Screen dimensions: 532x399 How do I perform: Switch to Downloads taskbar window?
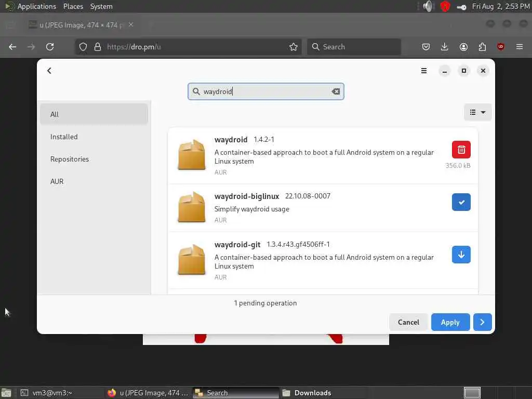pyautogui.click(x=323, y=393)
